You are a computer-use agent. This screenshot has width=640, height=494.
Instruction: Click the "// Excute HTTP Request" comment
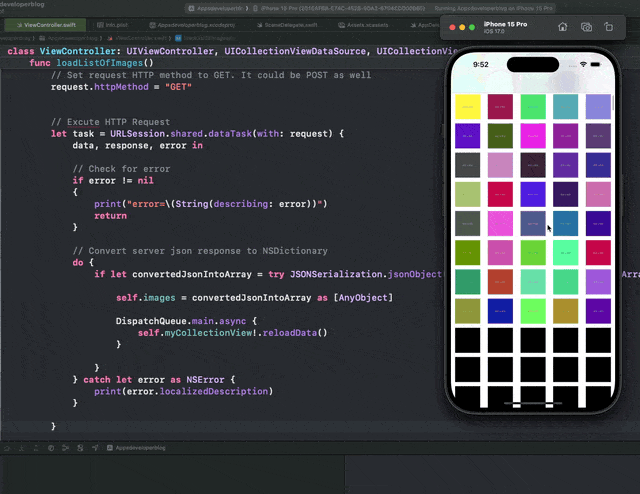[x=110, y=122]
